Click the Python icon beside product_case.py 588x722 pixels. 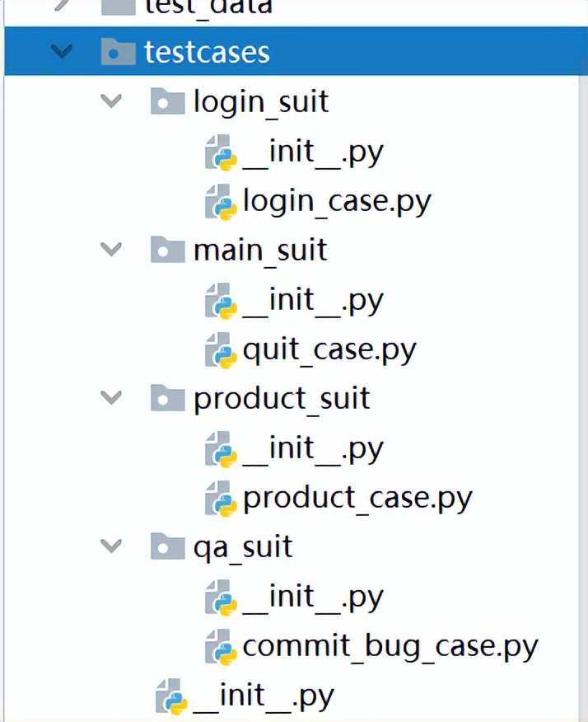click(221, 498)
